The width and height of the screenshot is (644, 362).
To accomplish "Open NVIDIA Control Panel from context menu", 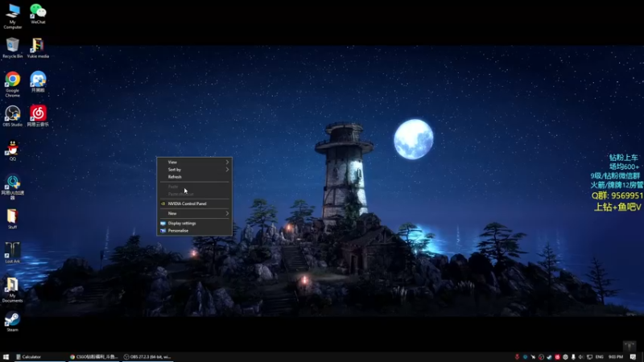I will tap(194, 204).
